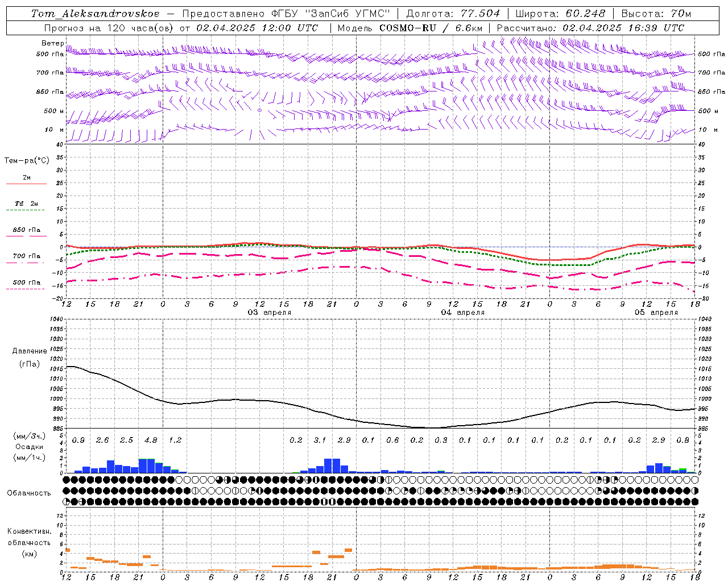Click the 3.1 precipitation value

click(x=320, y=440)
